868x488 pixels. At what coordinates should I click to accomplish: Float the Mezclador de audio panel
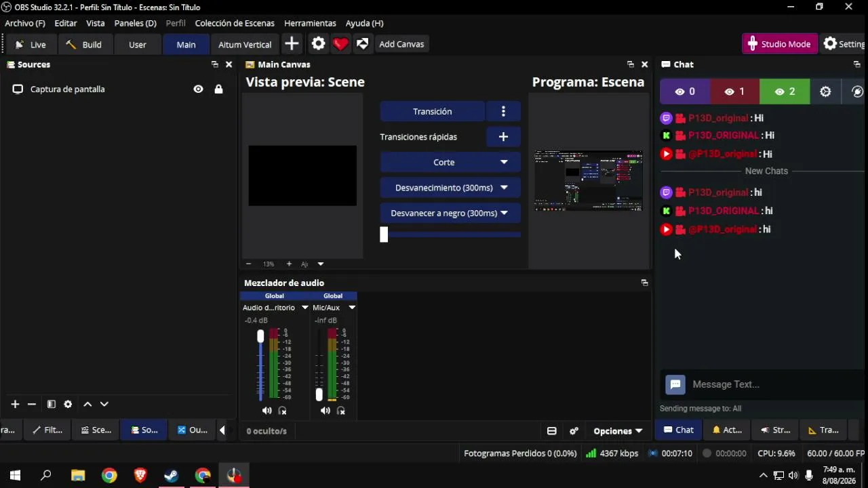tap(645, 283)
